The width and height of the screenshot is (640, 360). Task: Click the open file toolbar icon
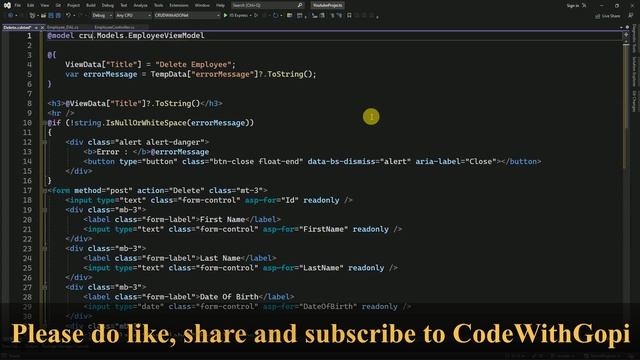(x=43, y=16)
